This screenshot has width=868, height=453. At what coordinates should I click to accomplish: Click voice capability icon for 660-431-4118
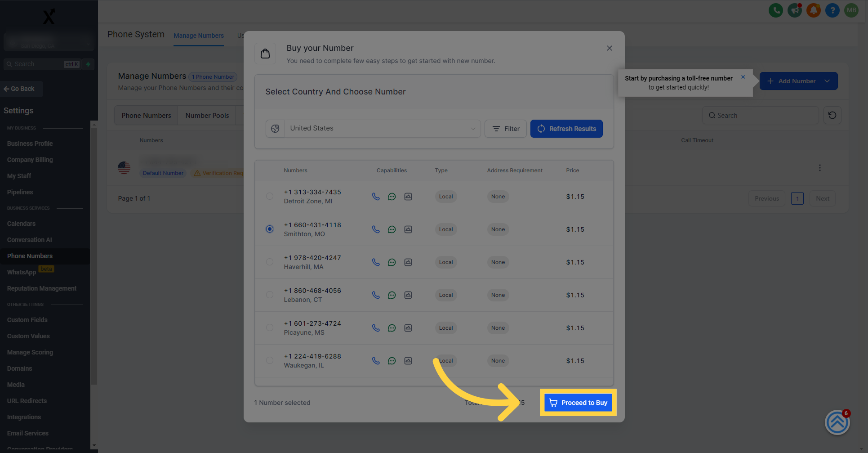(376, 229)
